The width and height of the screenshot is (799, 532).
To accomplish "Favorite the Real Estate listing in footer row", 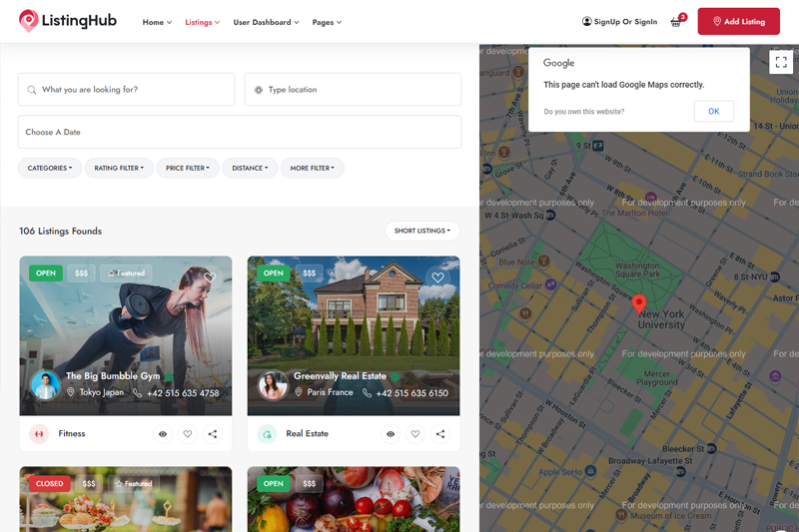I will point(415,434).
